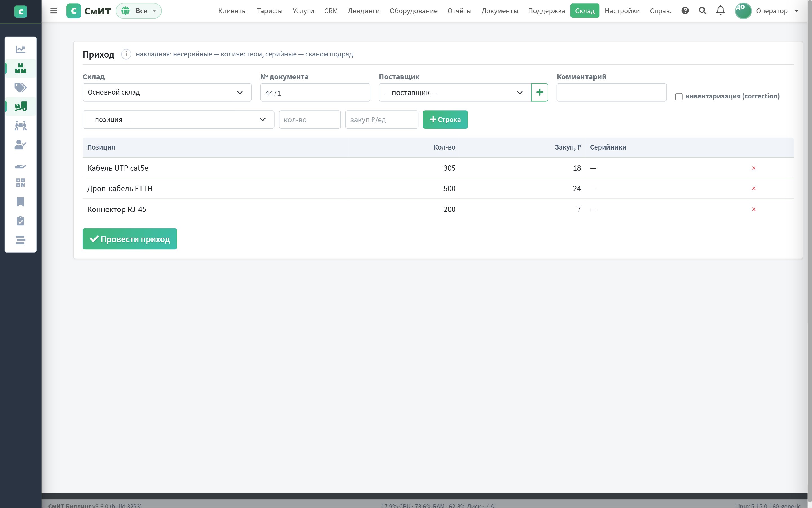Open the Документы menu

(x=500, y=11)
